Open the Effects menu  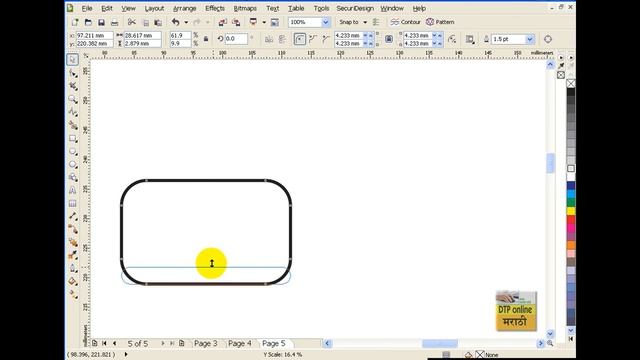215,8
